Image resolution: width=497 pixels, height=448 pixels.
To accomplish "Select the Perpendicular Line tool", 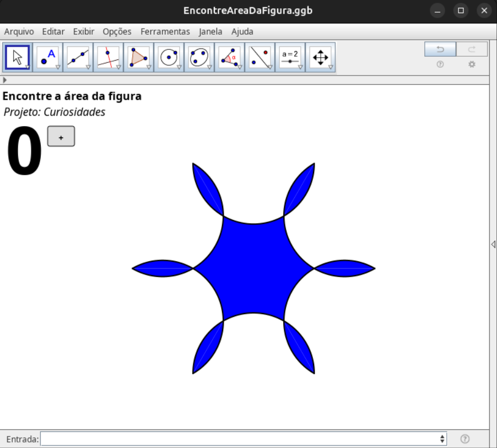I will point(108,57).
